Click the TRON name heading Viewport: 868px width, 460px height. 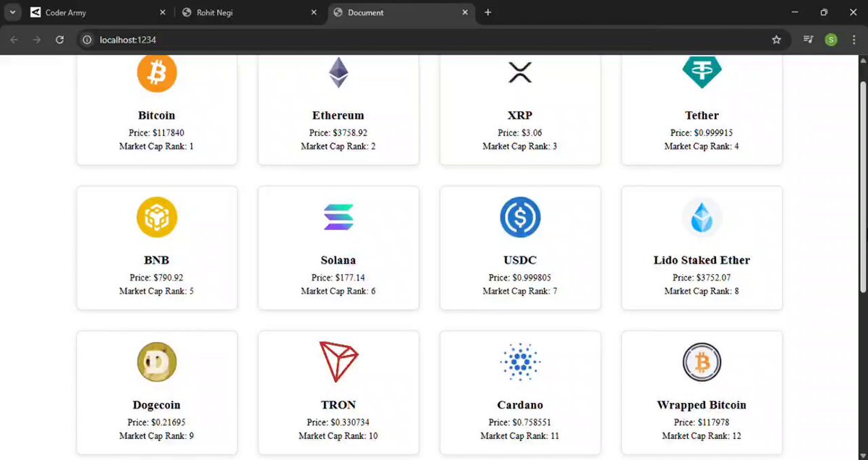pos(339,405)
